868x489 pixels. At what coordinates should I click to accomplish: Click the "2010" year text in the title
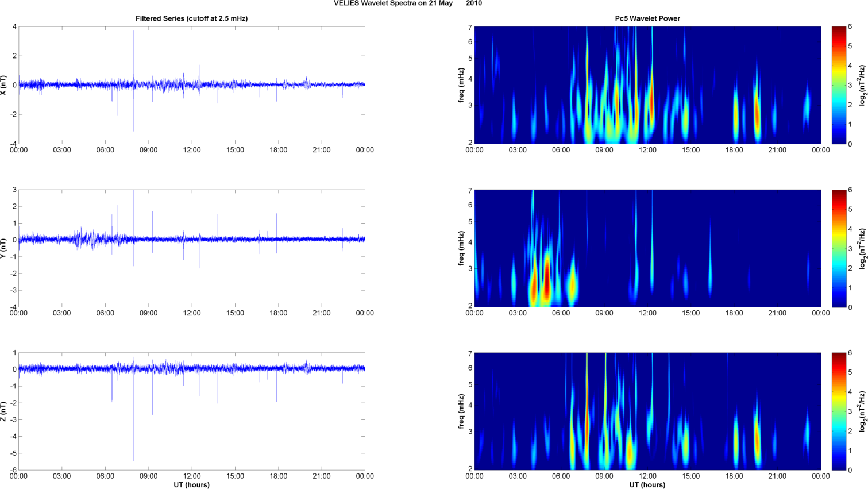point(474,3)
